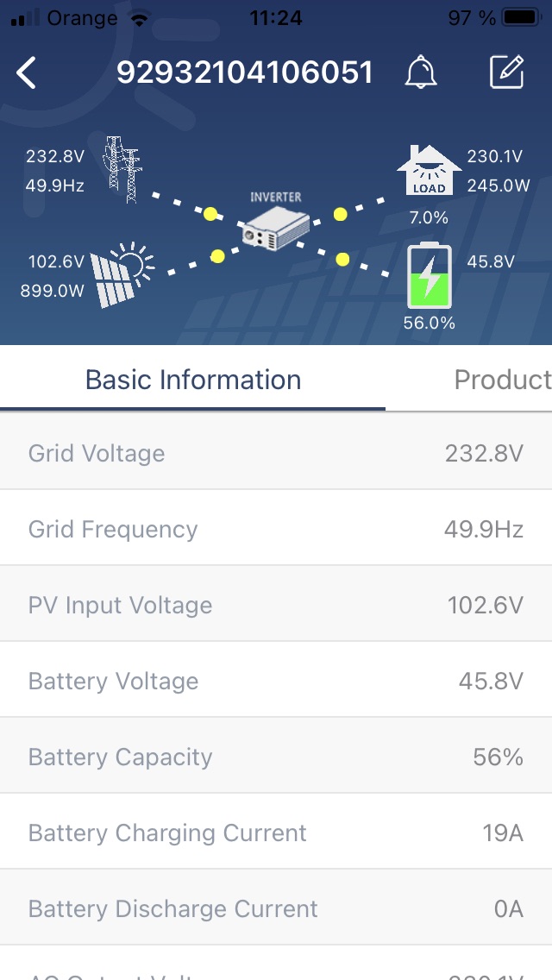Screen dimensions: 552x980
Task: Tap the 56.0% battery level label
Action: (429, 324)
